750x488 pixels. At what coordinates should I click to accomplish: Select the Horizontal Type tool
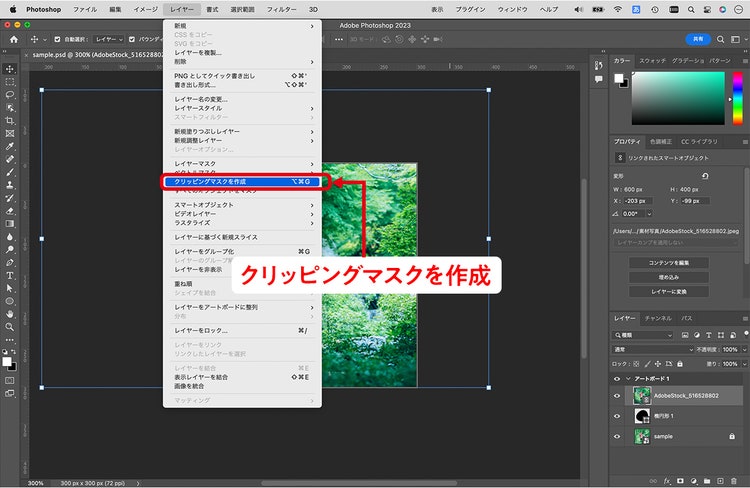click(x=10, y=276)
